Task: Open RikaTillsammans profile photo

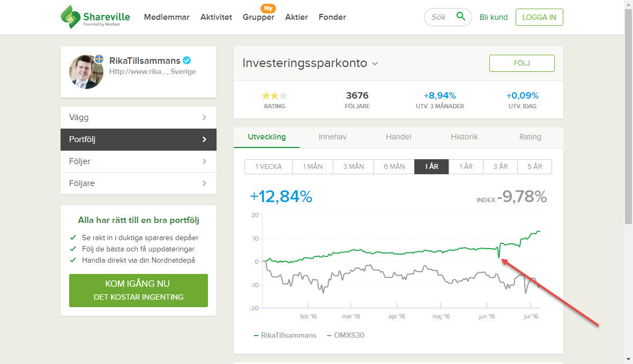Action: tap(86, 72)
